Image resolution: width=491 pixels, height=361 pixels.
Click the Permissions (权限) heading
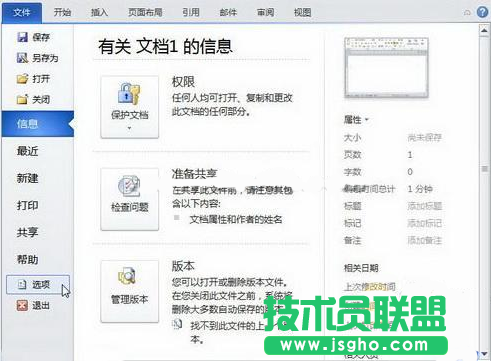pyautogui.click(x=183, y=82)
